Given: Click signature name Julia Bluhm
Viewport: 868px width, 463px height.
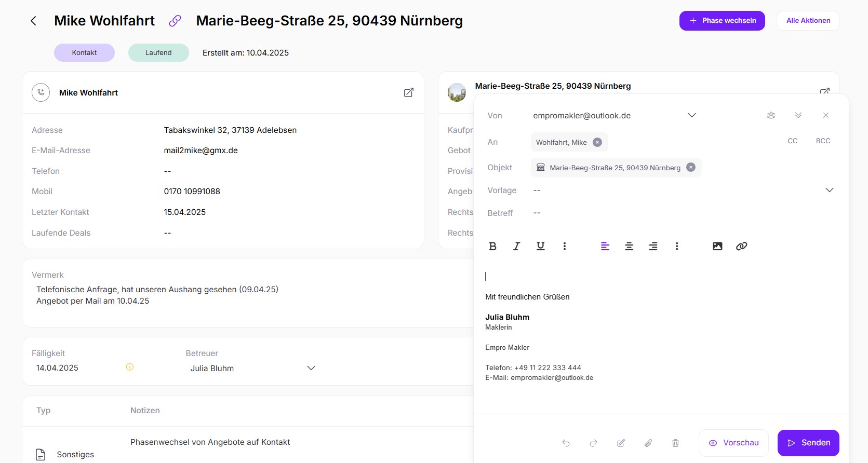Looking at the screenshot, I should point(507,317).
